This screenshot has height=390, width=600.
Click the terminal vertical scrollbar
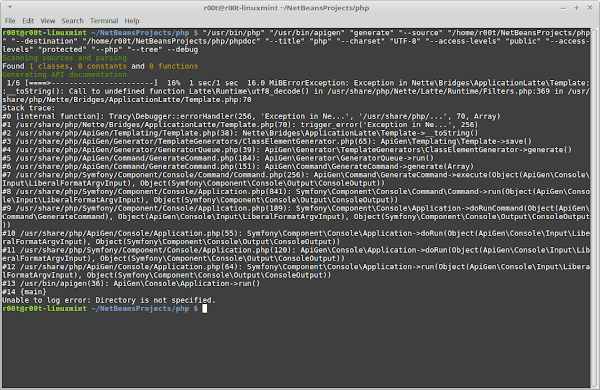pos(594,207)
